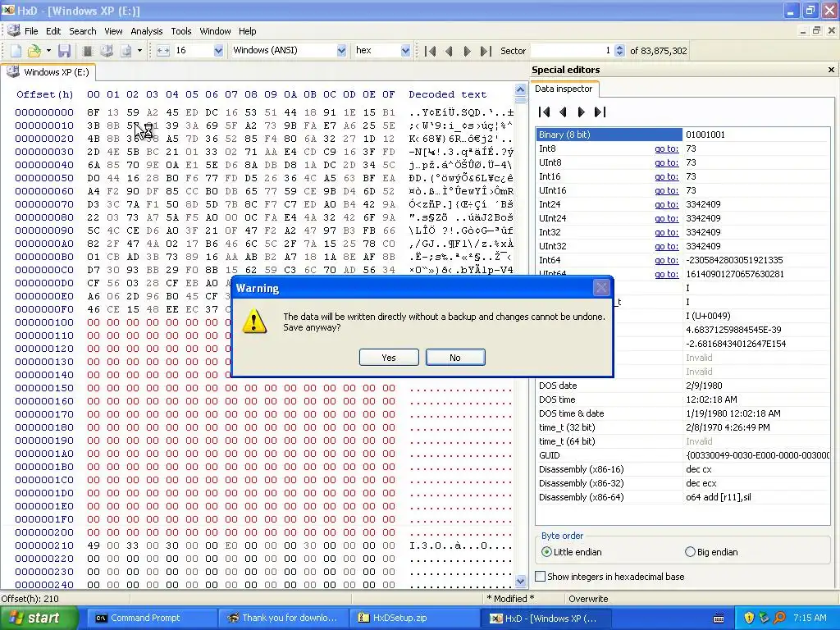Open the Analysis menu
The height and width of the screenshot is (630, 840).
146,31
